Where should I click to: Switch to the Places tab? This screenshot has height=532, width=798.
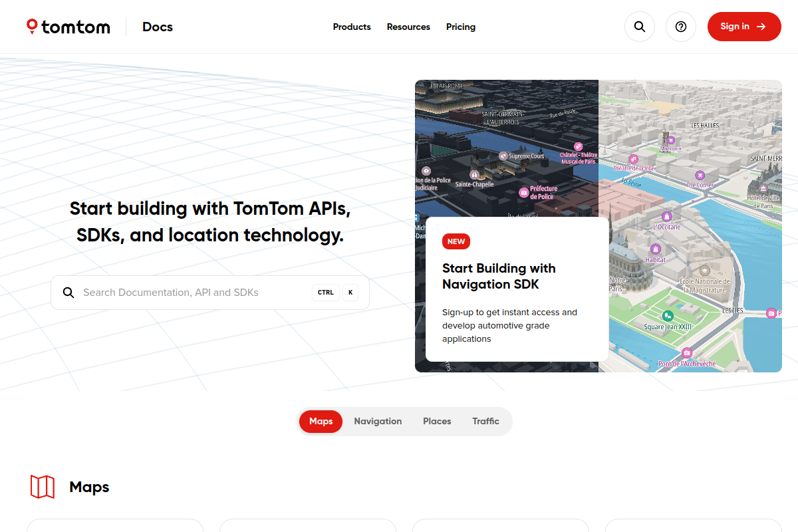pyautogui.click(x=437, y=422)
